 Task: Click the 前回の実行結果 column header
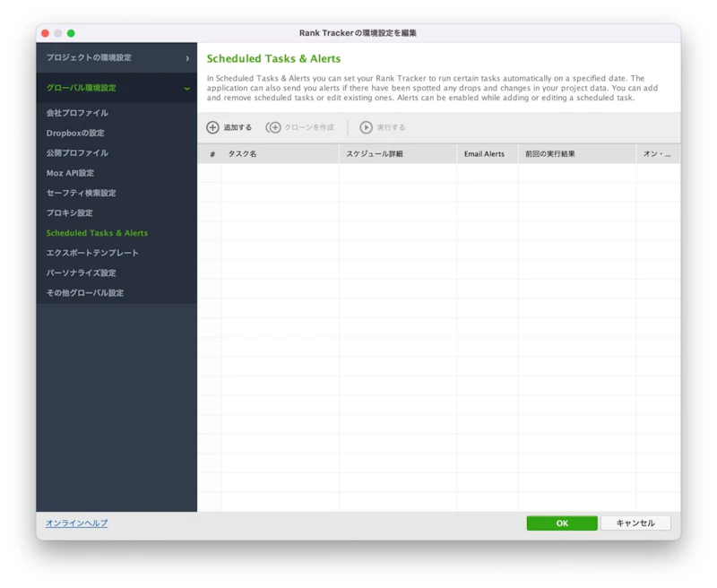(x=576, y=154)
